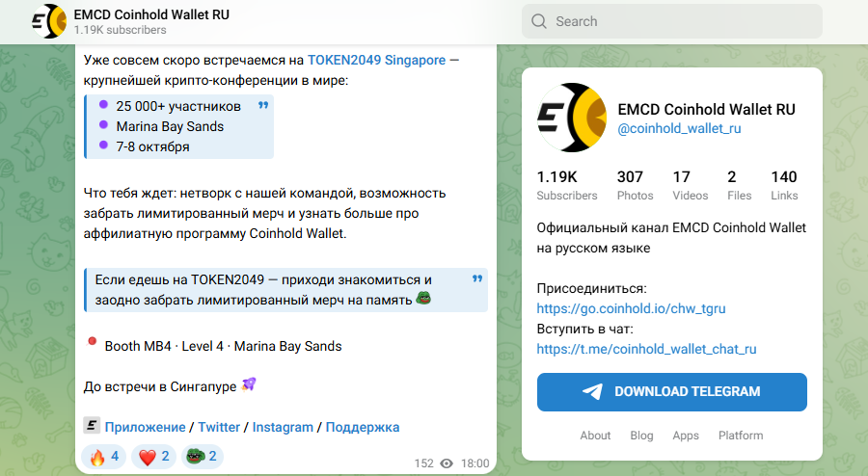
Task: Open the Twitter link
Action: pos(219,428)
